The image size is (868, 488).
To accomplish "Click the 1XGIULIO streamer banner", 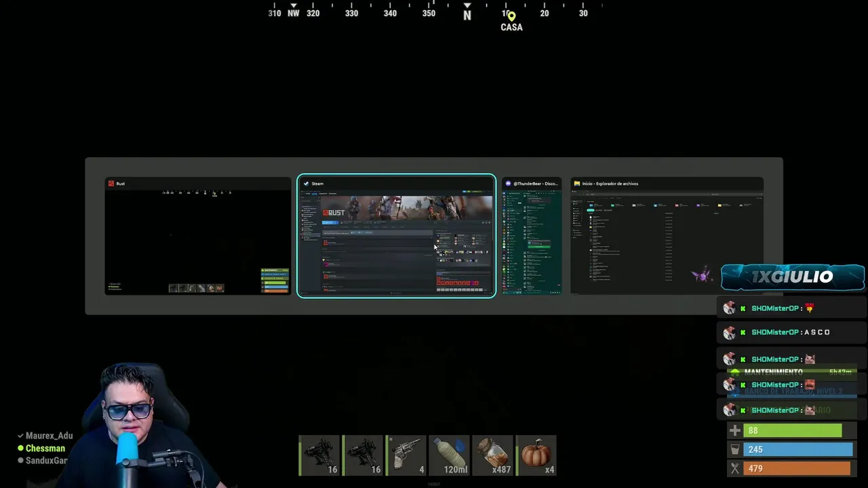I will [792, 277].
